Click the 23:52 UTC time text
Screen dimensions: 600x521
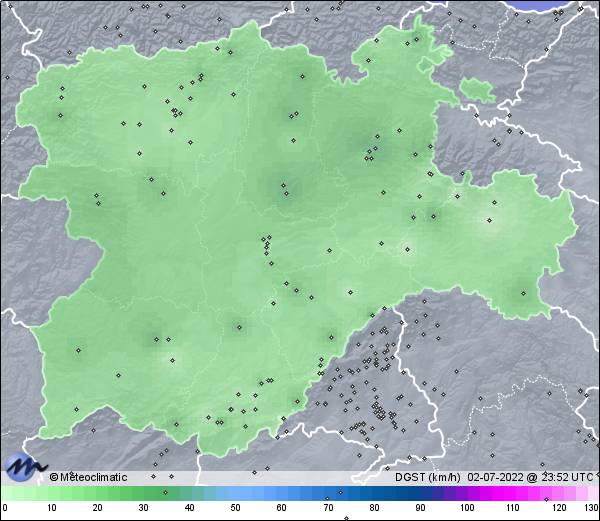tap(566, 477)
